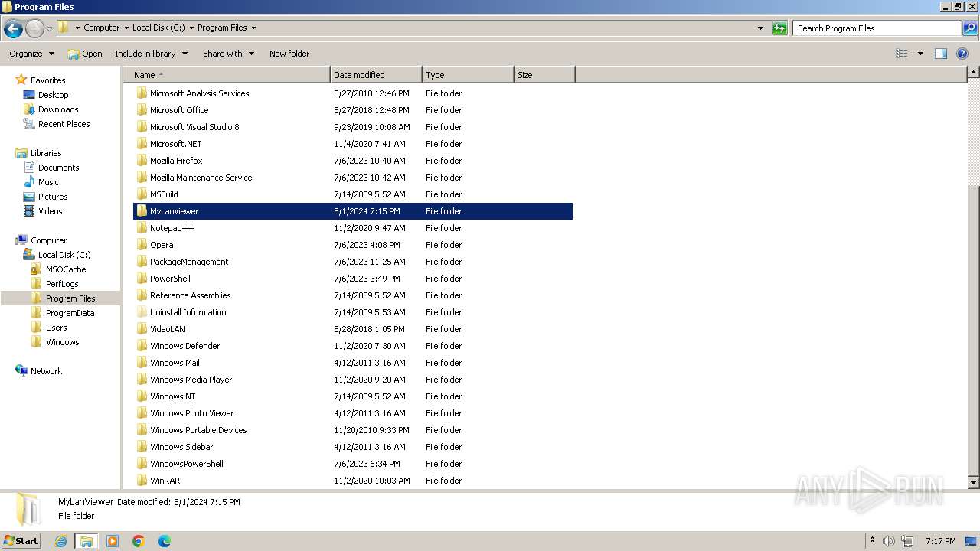Launch Google Chrome from the taskbar

pyautogui.click(x=139, y=541)
